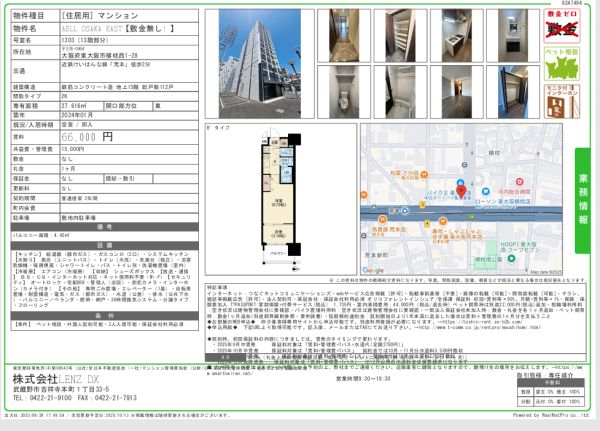Click the floor plan drawing
This screenshot has height=431, width=600.
[280, 199]
